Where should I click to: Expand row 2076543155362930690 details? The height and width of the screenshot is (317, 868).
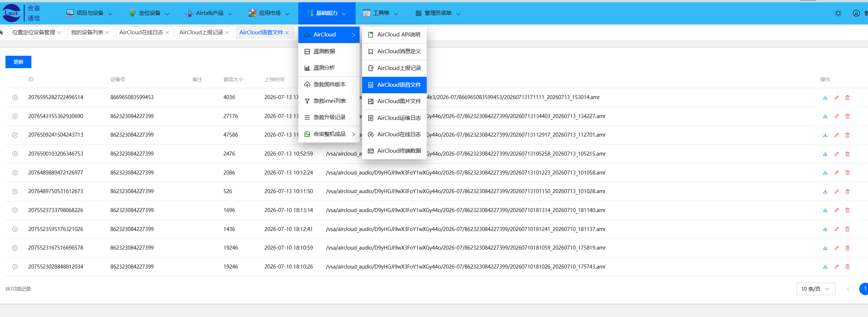(15, 116)
